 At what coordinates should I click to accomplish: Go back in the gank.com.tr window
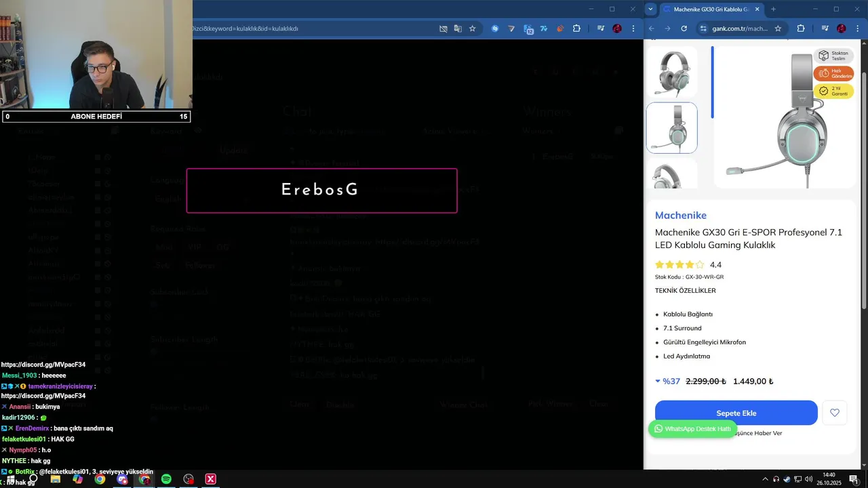(x=652, y=28)
